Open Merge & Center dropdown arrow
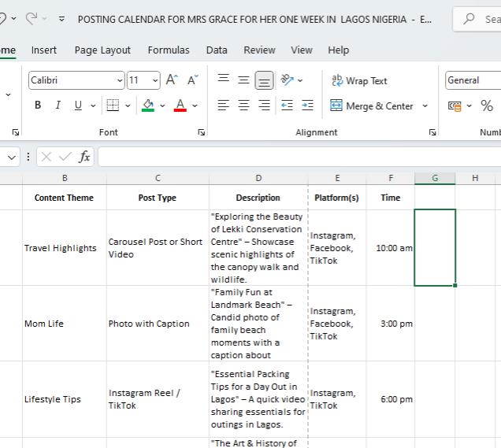501x448 pixels. (x=425, y=106)
